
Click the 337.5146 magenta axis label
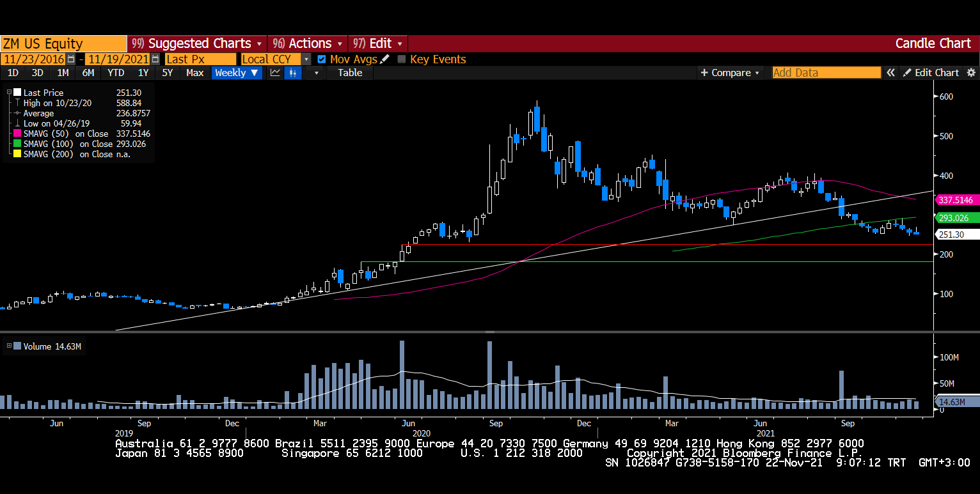957,200
